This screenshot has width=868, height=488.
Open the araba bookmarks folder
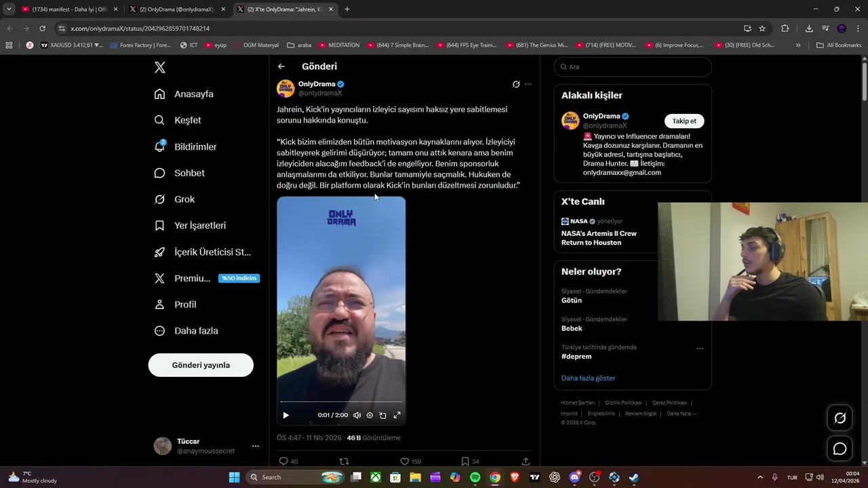coord(299,45)
